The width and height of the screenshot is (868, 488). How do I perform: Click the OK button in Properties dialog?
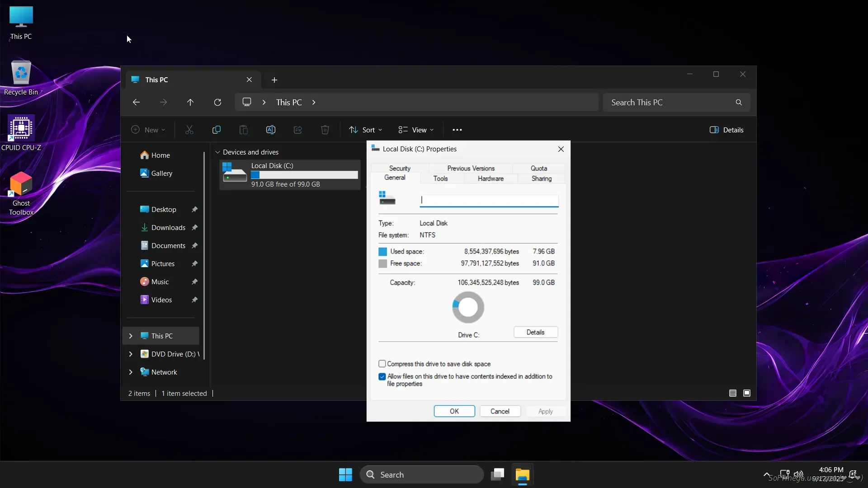(454, 411)
